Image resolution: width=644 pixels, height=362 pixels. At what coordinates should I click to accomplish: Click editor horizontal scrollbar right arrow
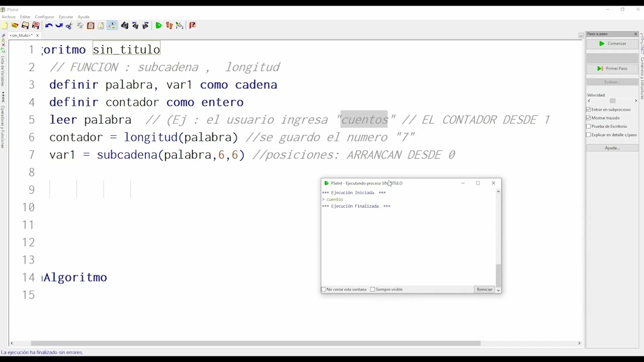click(579, 343)
